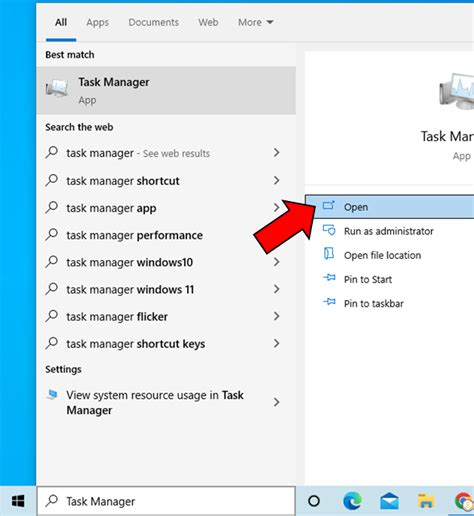Screen dimensions: 474x516
Task: Click the magnifier icon beside 'task manager windows 11'
Action: 52,289
